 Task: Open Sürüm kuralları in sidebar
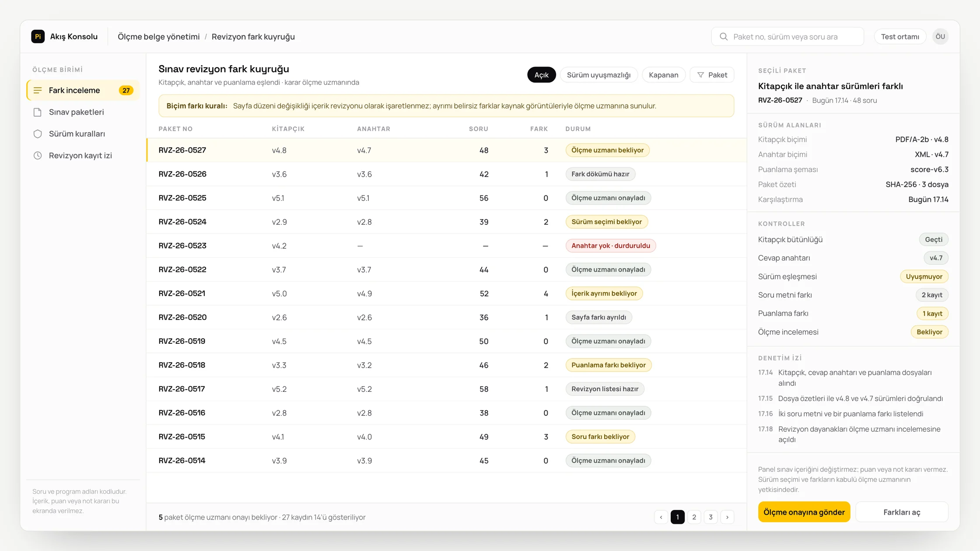pyautogui.click(x=83, y=134)
